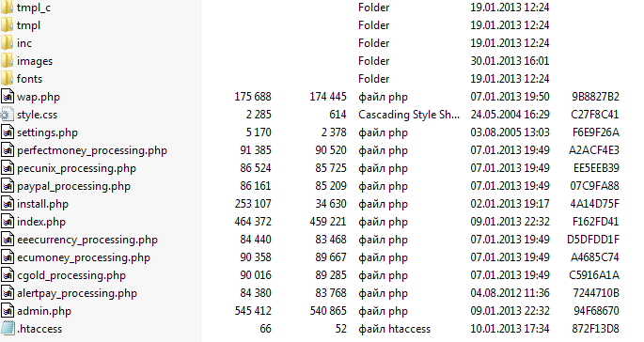Select the index.php file icon
The image size is (644, 342).
coord(7,222)
